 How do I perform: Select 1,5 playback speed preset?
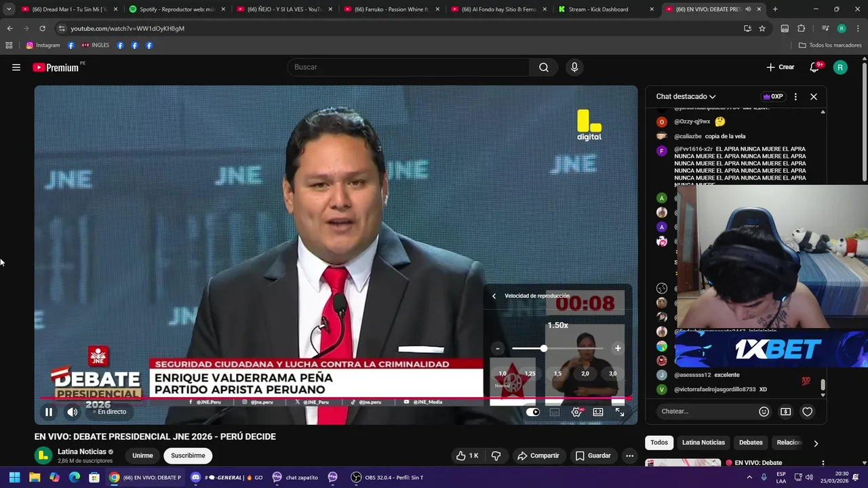(557, 373)
